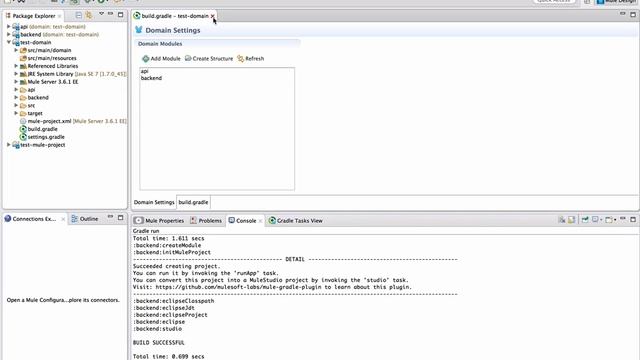Expand the target folder
The width and height of the screenshot is (640, 360).
[16, 113]
